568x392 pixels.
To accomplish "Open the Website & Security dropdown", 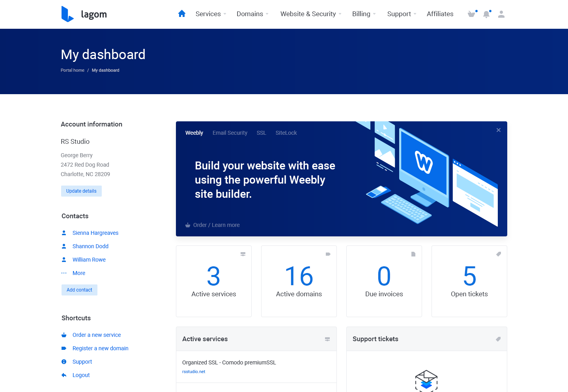I will pyautogui.click(x=311, y=14).
